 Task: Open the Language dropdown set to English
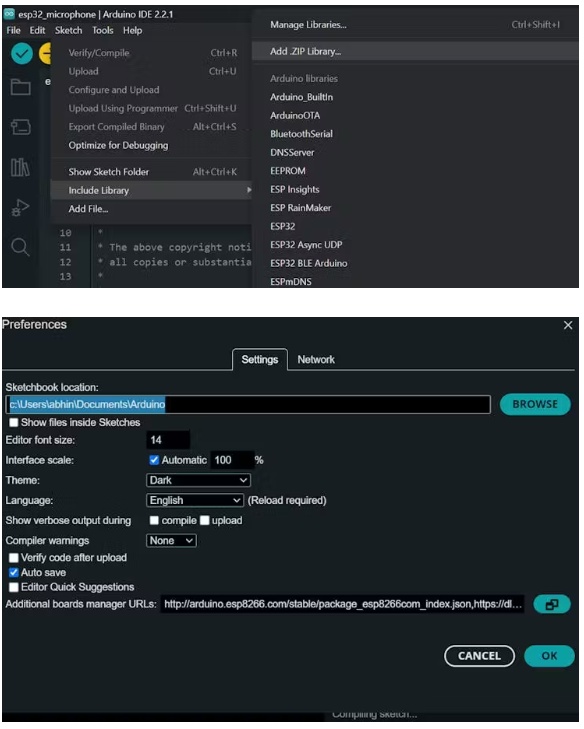195,500
